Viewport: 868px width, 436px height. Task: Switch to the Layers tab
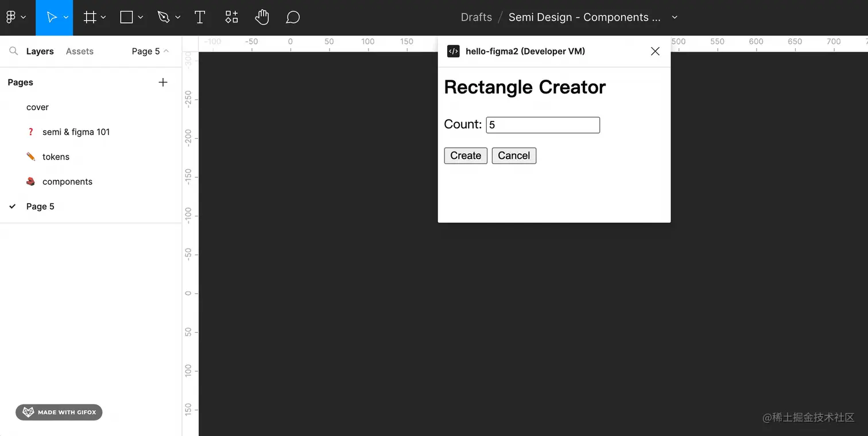40,51
